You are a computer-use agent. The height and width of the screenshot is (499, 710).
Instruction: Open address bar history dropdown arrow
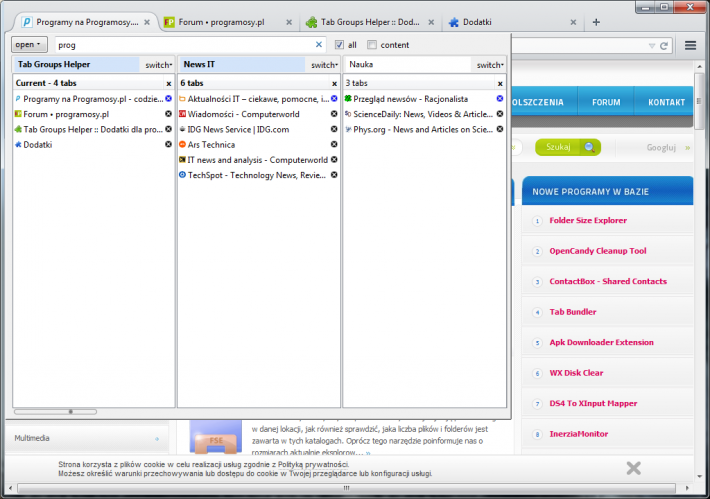point(652,46)
